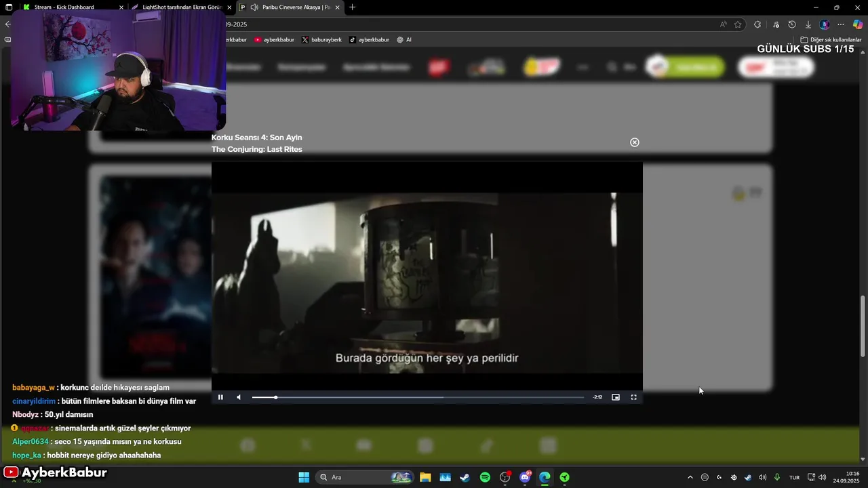Click the streamer webcam overlay

point(119,70)
